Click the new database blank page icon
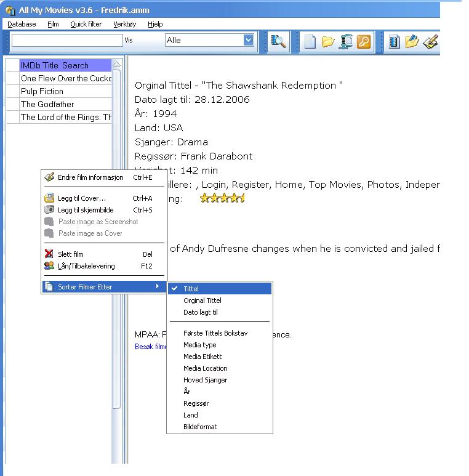Image resolution: width=469 pixels, height=476 pixels. coord(310,42)
